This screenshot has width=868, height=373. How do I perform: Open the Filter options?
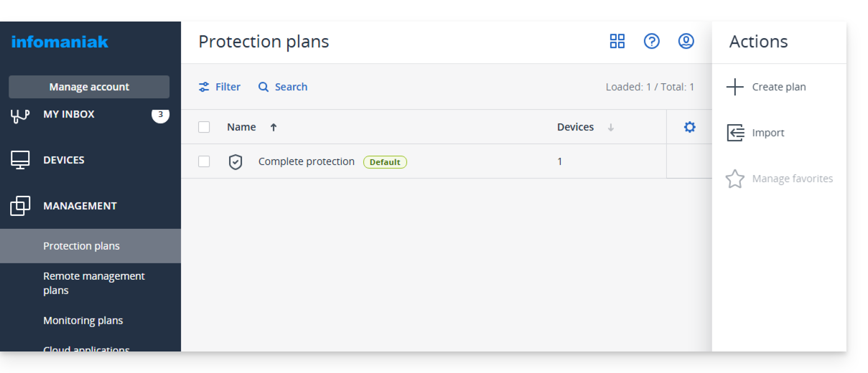(220, 87)
